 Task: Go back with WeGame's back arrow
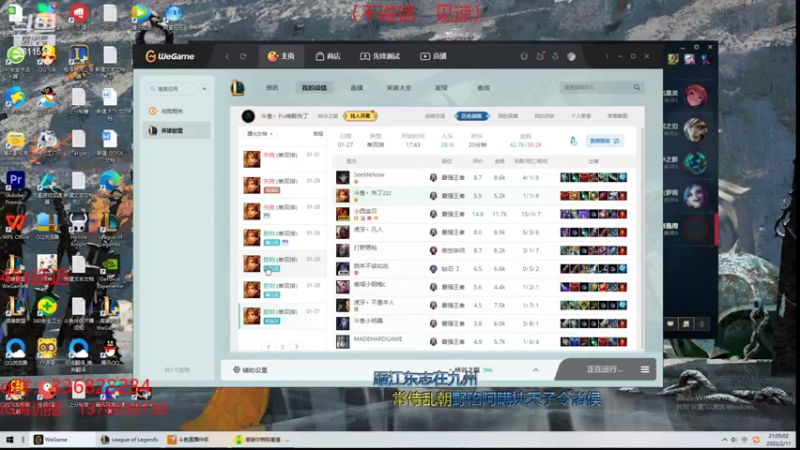227,56
